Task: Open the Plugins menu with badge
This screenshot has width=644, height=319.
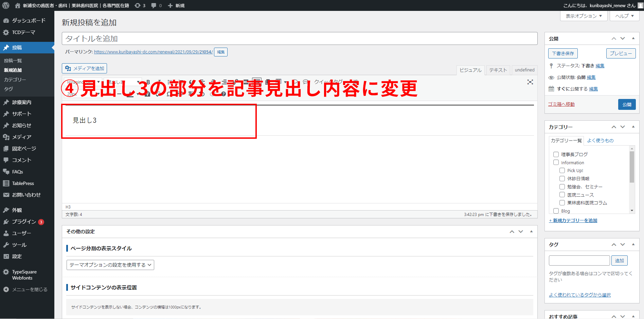Action: click(24, 222)
